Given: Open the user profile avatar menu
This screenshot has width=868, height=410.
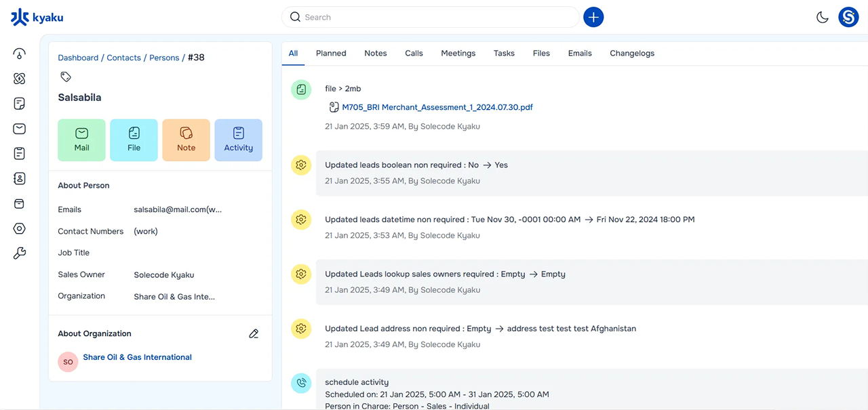Looking at the screenshot, I should [x=848, y=17].
